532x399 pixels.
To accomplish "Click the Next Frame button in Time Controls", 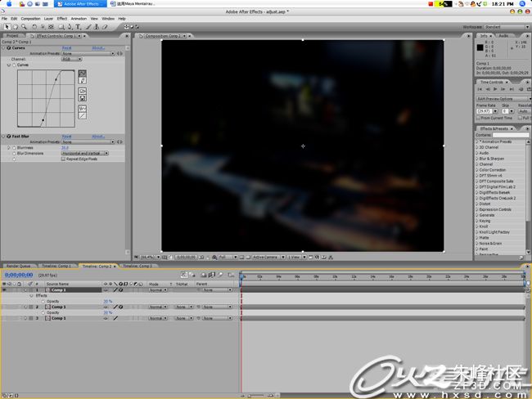I will pyautogui.click(x=503, y=89).
